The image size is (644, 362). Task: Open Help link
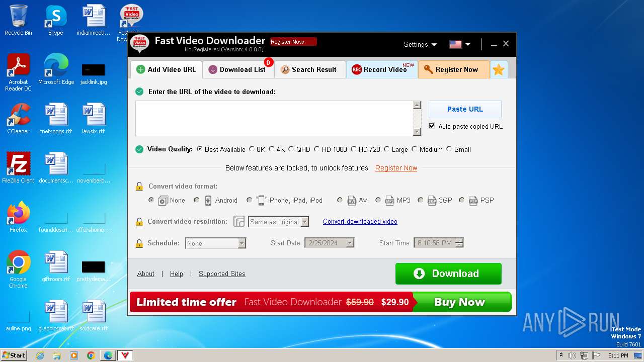pos(177,274)
